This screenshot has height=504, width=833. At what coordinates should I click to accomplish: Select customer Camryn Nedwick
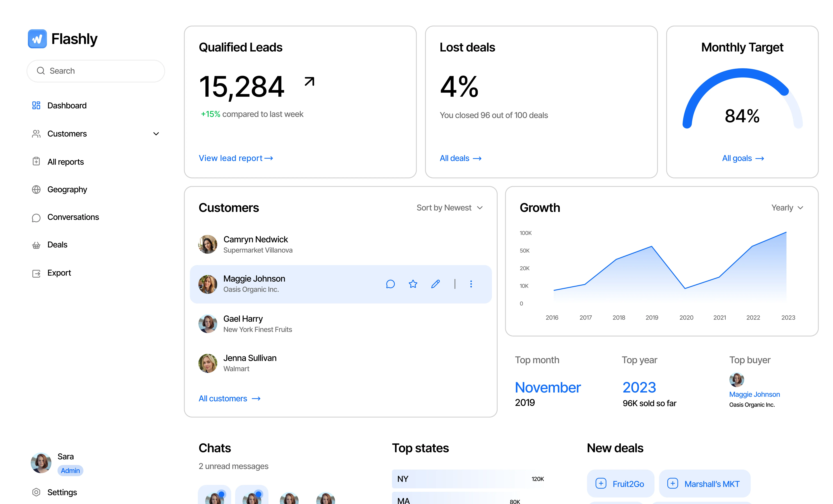pos(341,244)
